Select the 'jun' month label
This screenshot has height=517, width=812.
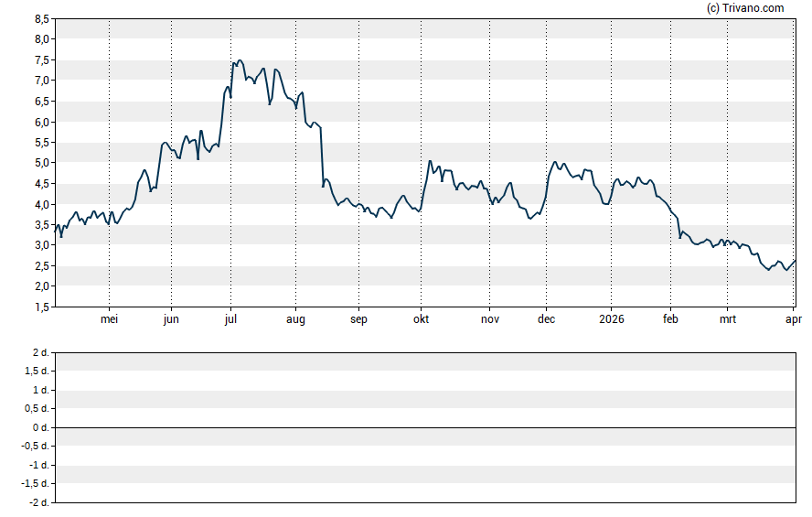click(x=171, y=319)
